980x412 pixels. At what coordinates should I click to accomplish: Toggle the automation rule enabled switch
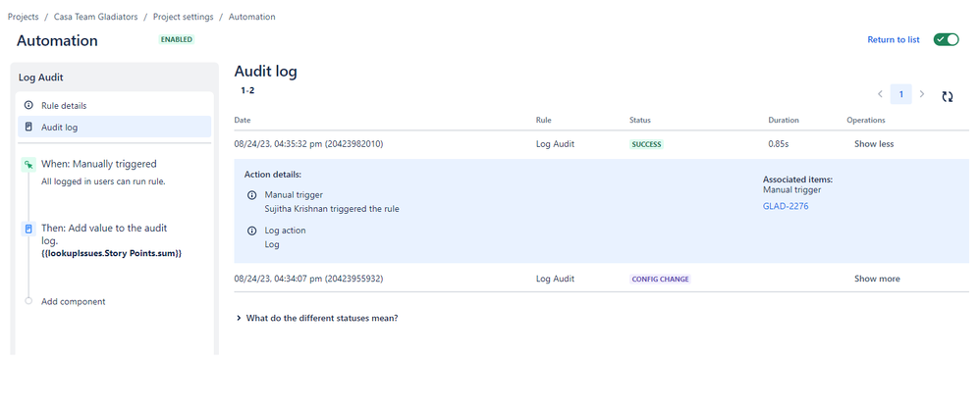946,39
